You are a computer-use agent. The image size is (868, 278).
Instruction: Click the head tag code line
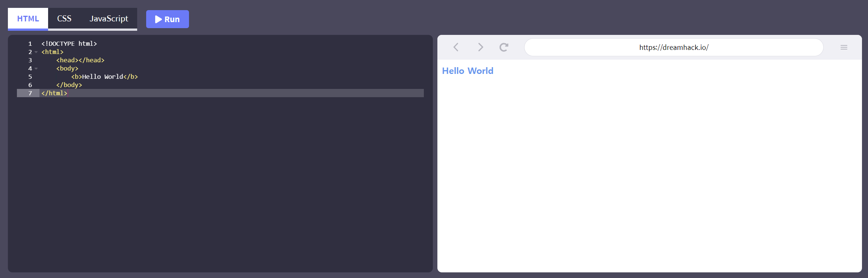pyautogui.click(x=80, y=60)
